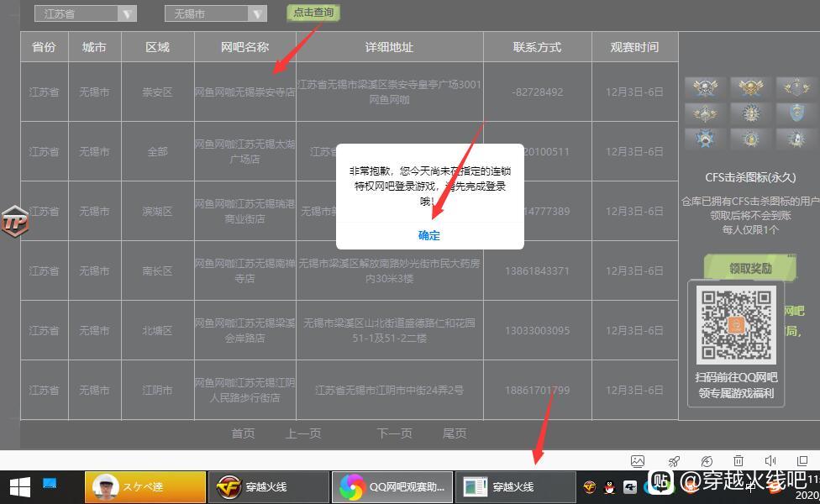Click the 崇安区 region cell

(157, 92)
